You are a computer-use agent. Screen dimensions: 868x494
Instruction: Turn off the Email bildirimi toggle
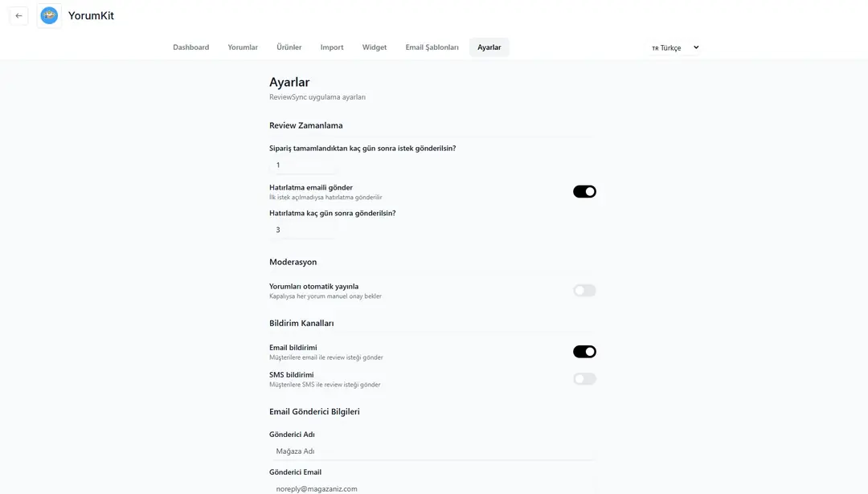[x=584, y=352]
